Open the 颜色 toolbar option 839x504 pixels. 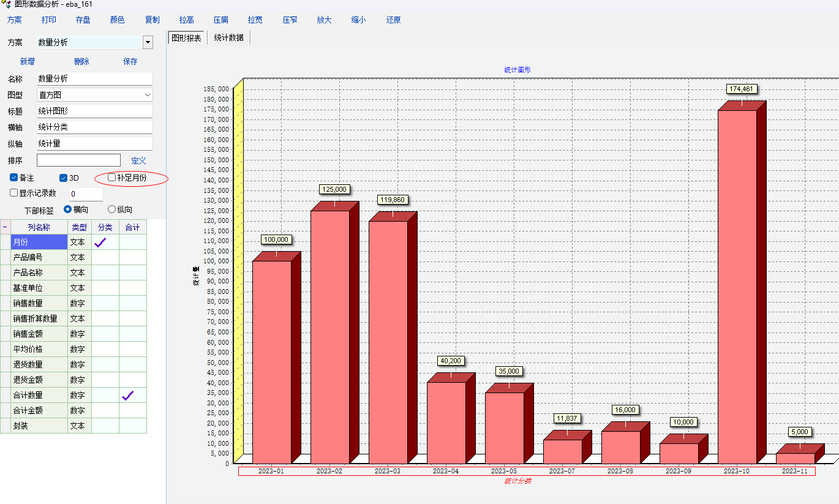point(117,20)
